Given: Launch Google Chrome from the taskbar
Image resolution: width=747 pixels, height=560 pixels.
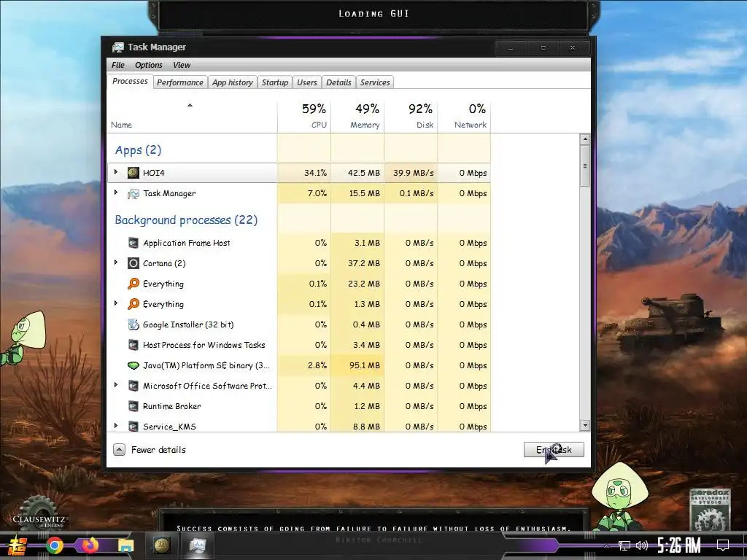Looking at the screenshot, I should coord(54,545).
